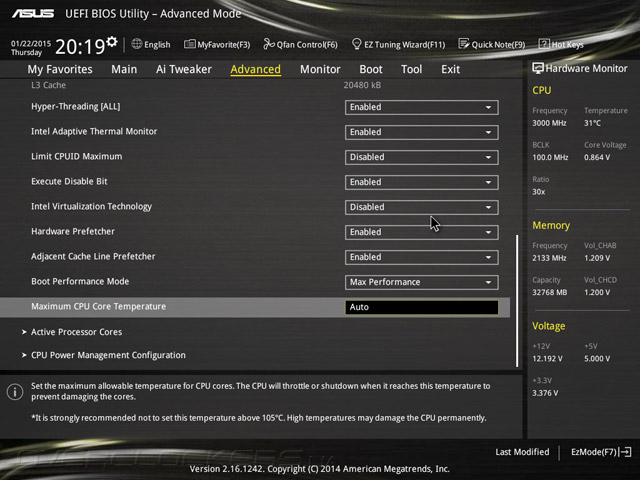Open the Limit CPUID Maximum dropdown
640x480 pixels.
(x=421, y=157)
